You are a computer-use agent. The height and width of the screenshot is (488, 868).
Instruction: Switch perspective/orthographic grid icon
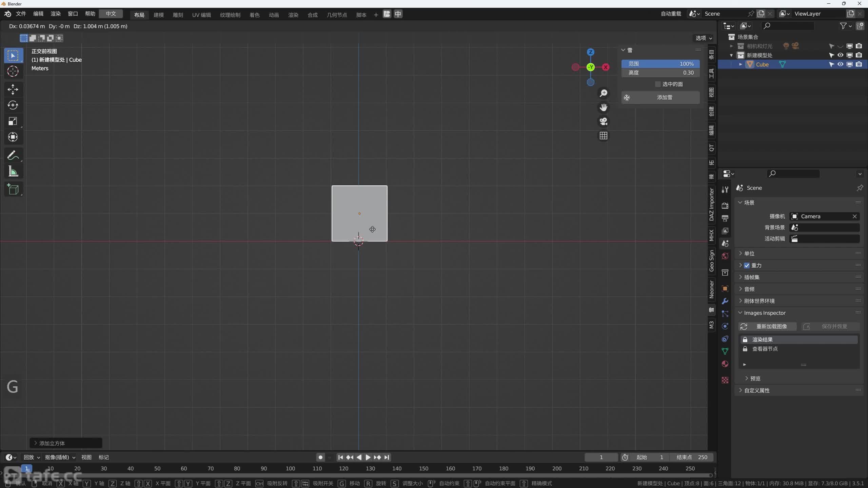604,136
